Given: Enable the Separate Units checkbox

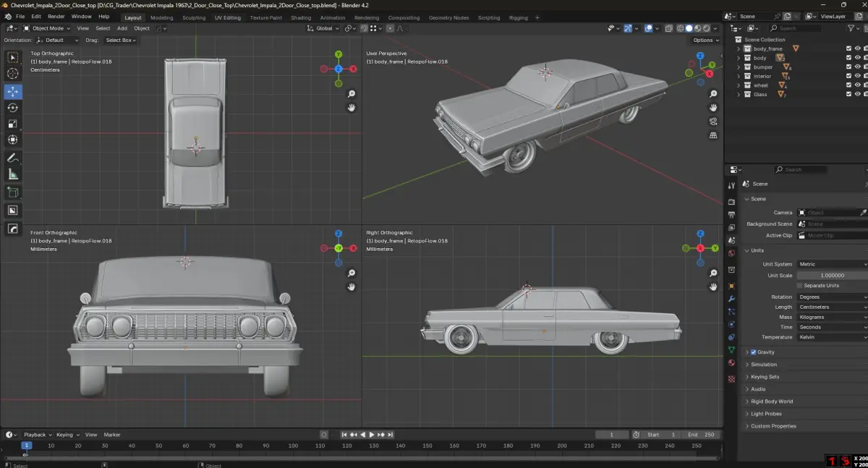Looking at the screenshot, I should pos(799,286).
